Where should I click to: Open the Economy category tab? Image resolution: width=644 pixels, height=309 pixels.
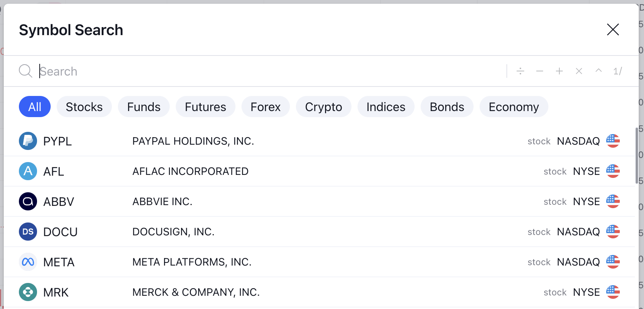coord(514,107)
